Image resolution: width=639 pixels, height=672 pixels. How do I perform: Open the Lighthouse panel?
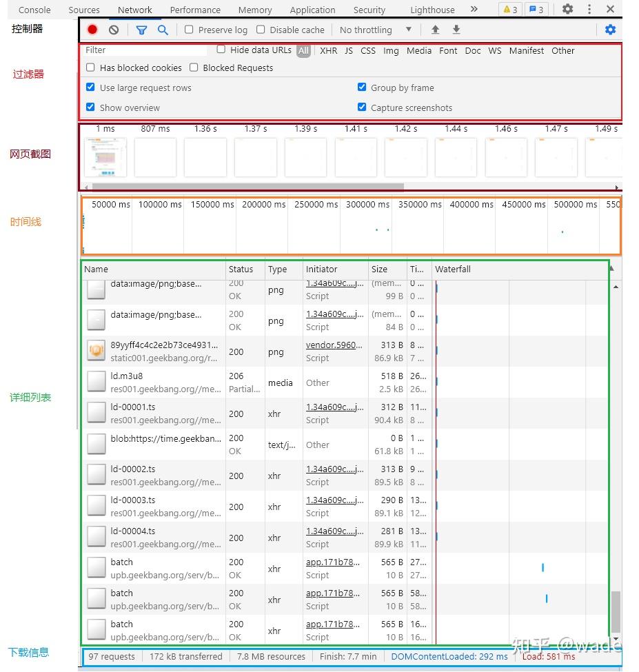point(432,10)
